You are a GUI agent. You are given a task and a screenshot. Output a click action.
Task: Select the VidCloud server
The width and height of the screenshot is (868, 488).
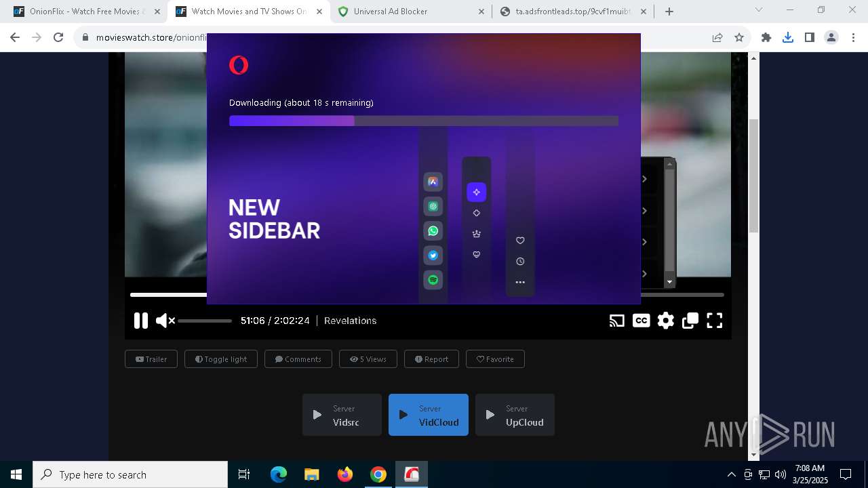pyautogui.click(x=429, y=415)
